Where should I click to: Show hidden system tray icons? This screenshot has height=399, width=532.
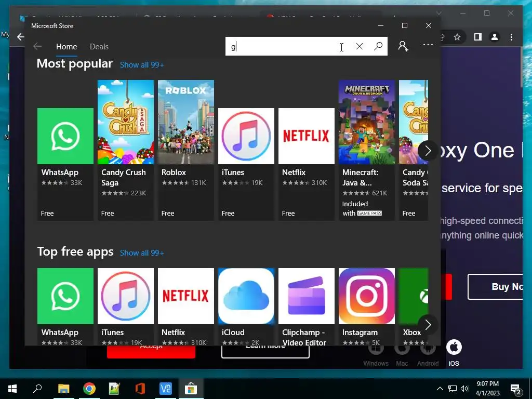click(440, 389)
